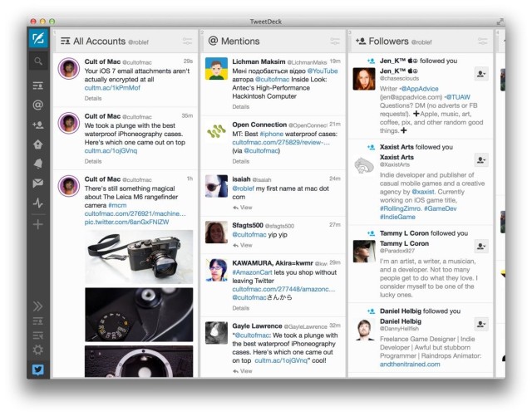Open lens mount photo thumbnail

pos(139,361)
